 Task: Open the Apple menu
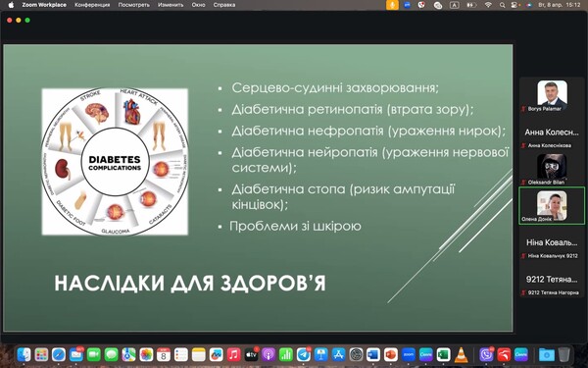pos(11,5)
